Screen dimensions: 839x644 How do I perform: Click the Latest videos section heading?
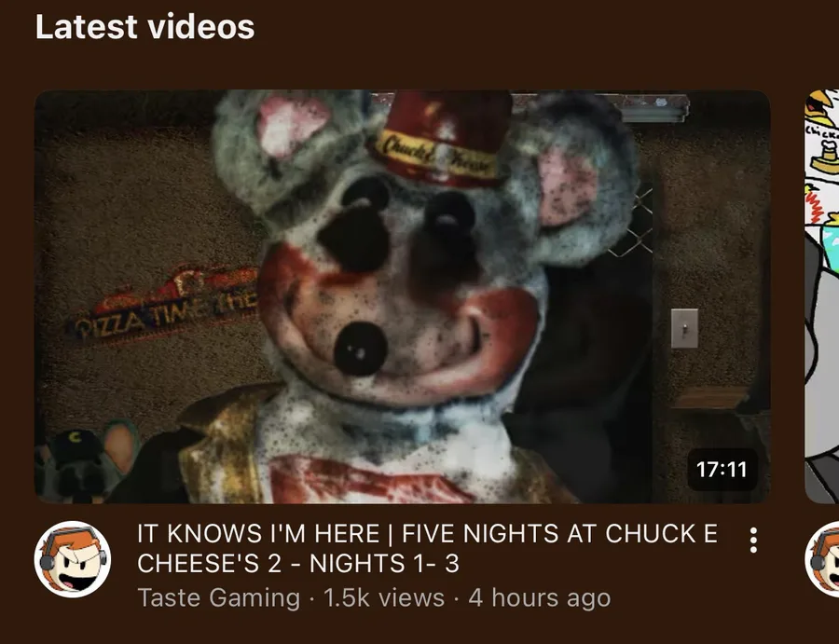[145, 27]
